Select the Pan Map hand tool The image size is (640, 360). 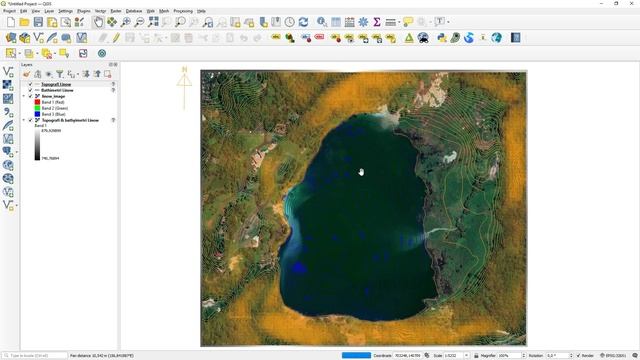click(x=98, y=22)
